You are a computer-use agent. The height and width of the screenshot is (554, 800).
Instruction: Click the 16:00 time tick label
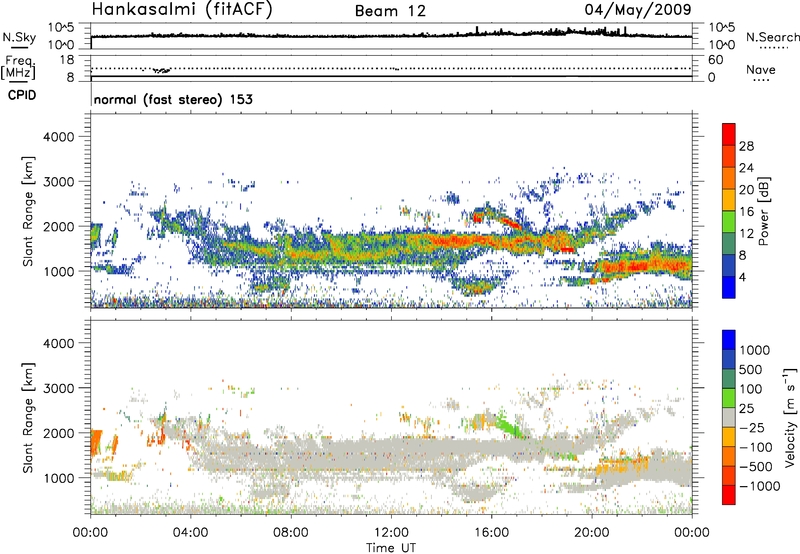491,533
